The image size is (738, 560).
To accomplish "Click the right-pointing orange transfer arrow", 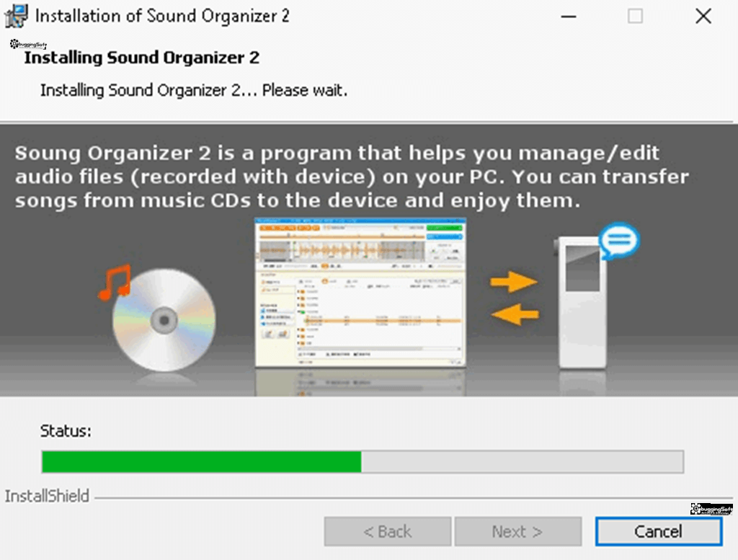I will (513, 282).
